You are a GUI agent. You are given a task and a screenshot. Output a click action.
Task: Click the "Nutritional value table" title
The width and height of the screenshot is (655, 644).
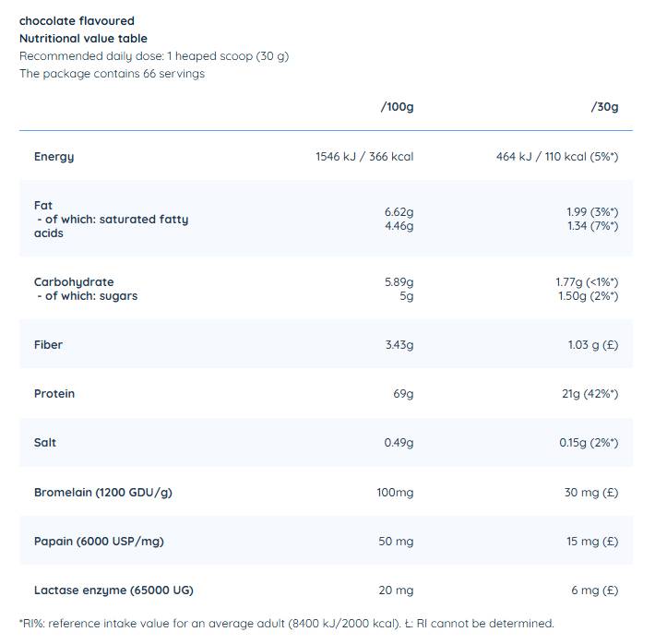tap(83, 39)
